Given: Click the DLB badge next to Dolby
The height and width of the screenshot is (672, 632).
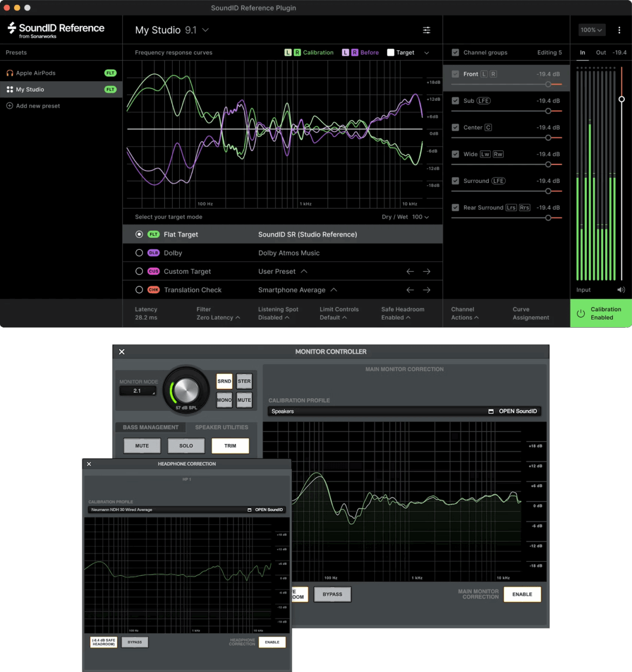Looking at the screenshot, I should click(x=153, y=253).
